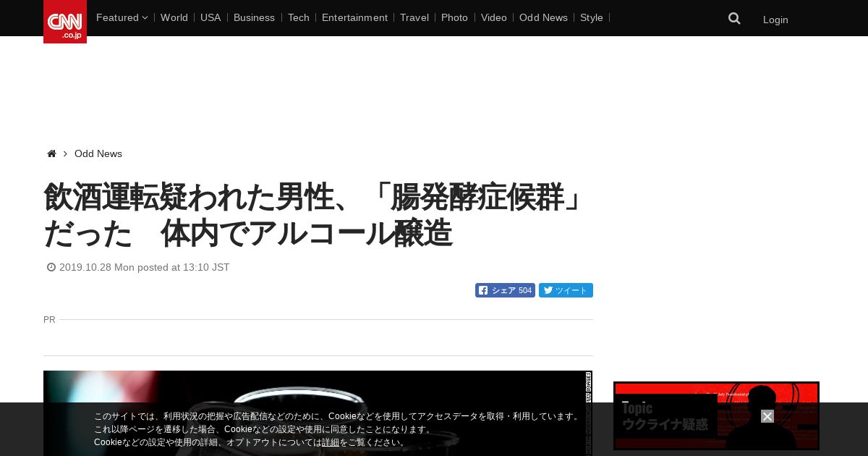Image resolution: width=868 pixels, height=456 pixels.
Task: Open the Video section
Action: coord(494,17)
